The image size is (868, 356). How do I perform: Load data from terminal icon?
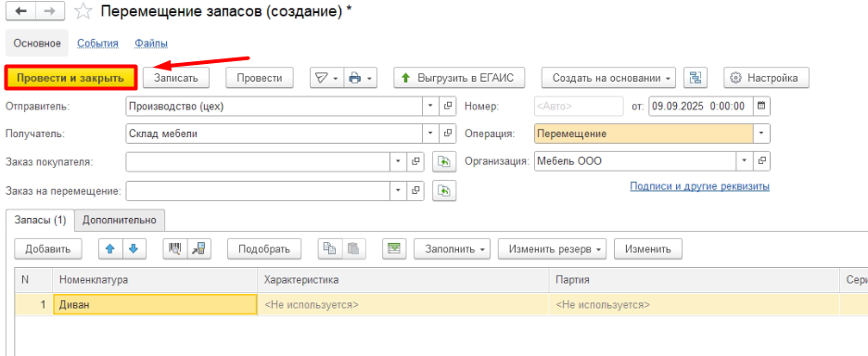tap(199, 248)
